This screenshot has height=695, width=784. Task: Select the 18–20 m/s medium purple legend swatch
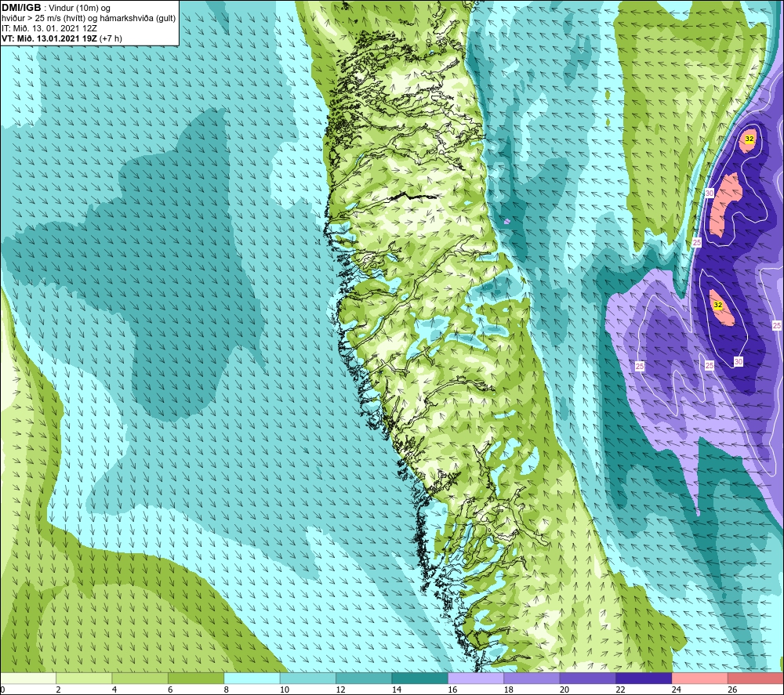pyautogui.click(x=532, y=678)
